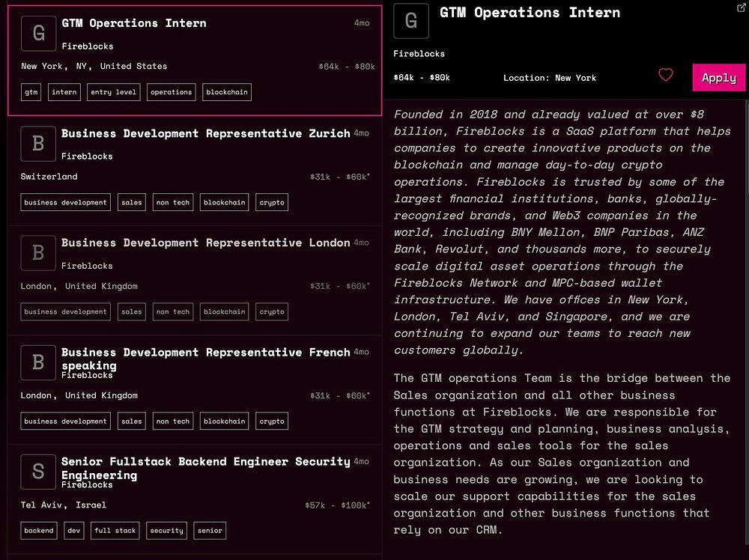The height and width of the screenshot is (560, 749).
Task: Click $31k - $60k salary on Zurich job
Action: 339,177
